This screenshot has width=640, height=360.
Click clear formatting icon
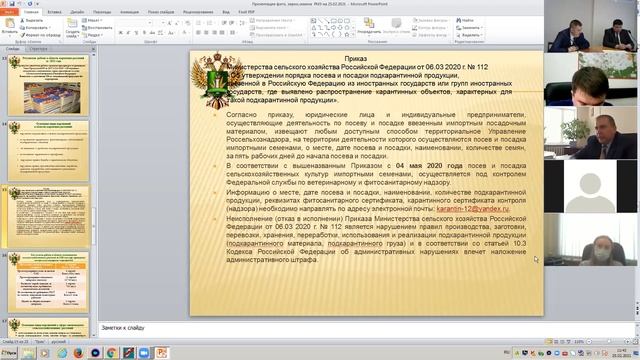tap(187, 23)
